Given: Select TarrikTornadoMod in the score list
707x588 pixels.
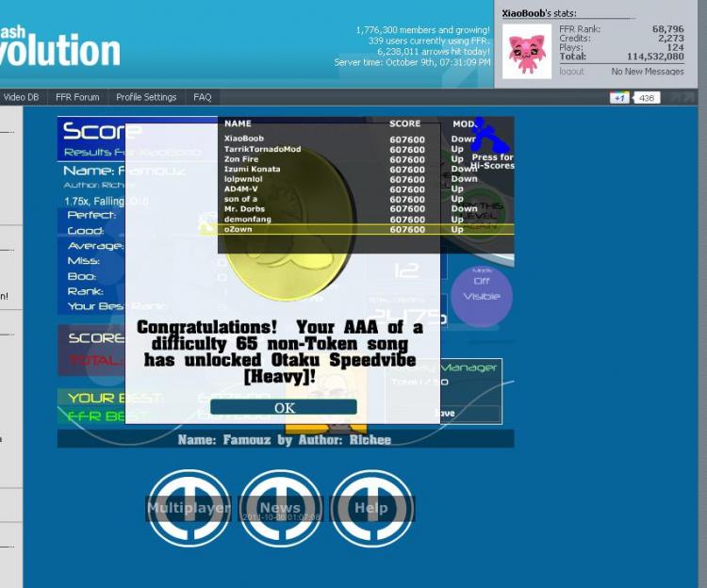Looking at the screenshot, I should click(262, 149).
